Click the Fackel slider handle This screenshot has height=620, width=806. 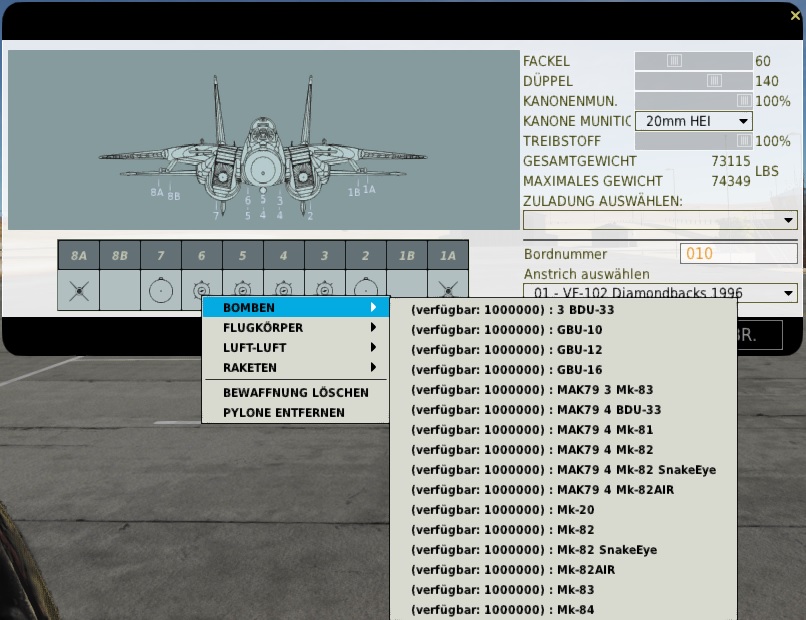coord(674,61)
